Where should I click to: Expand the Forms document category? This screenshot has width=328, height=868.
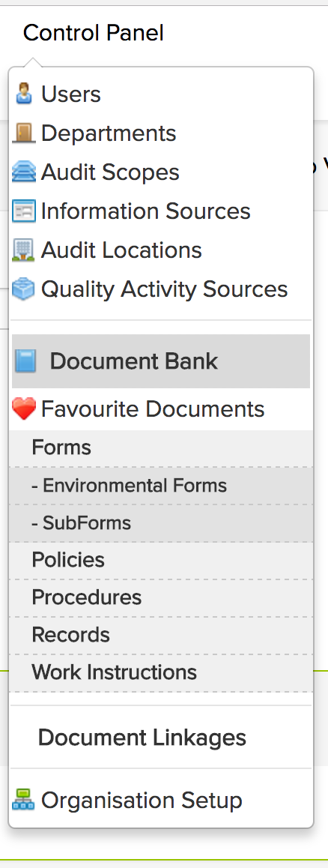tap(160, 447)
